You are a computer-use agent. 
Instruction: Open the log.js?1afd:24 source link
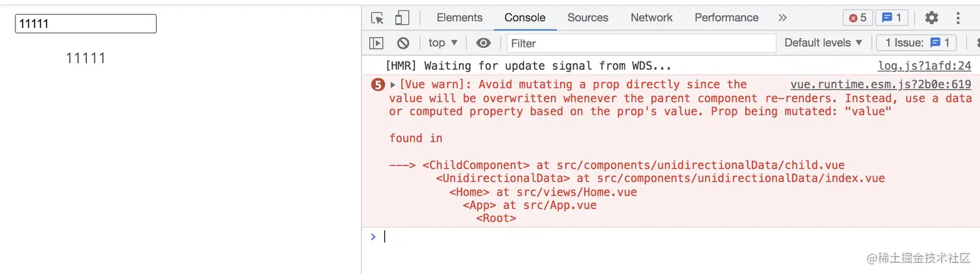click(x=924, y=66)
